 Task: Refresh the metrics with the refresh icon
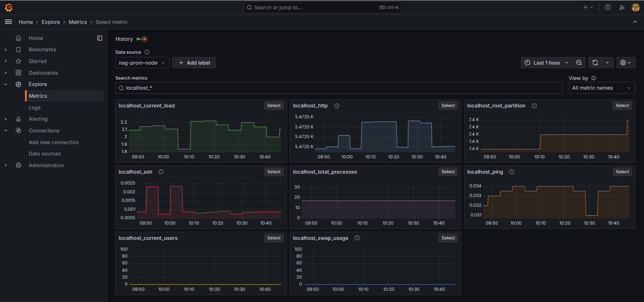tap(595, 63)
